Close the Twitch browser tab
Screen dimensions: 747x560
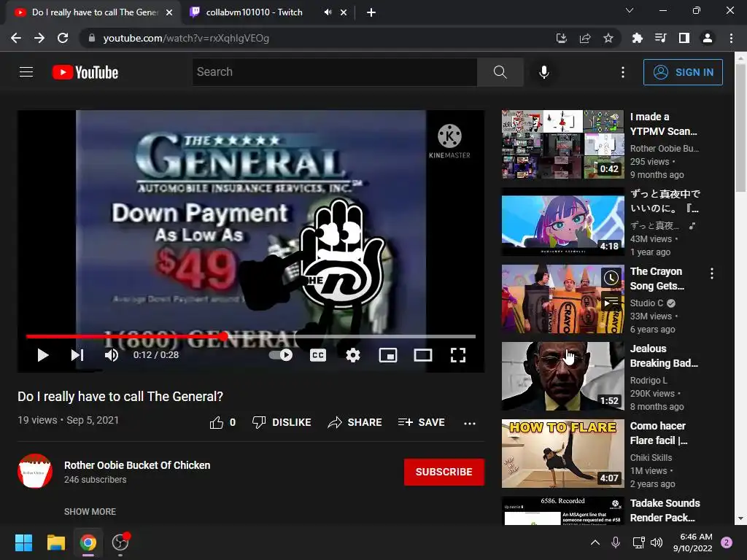coord(344,12)
